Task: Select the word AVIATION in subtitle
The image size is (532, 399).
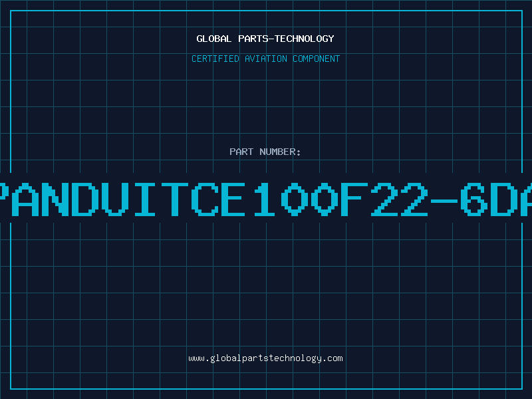Action: coord(266,59)
